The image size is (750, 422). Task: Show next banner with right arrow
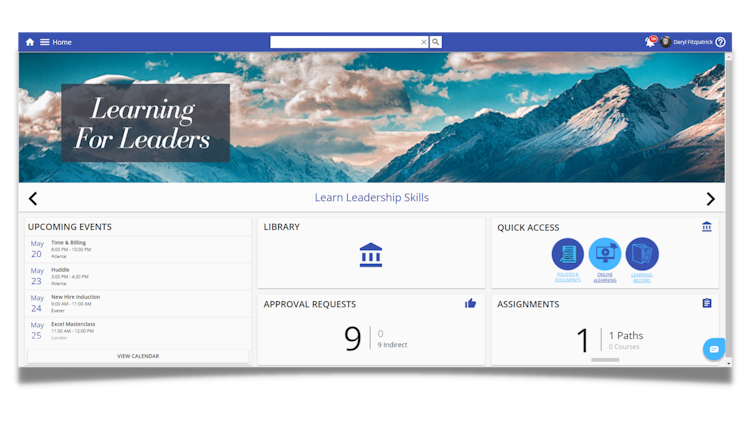click(710, 199)
